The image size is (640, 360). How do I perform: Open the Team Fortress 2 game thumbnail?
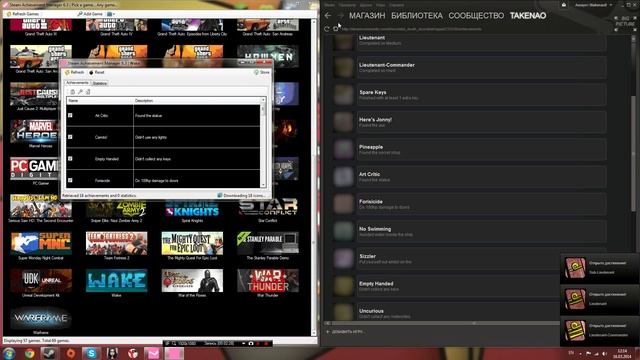click(x=116, y=243)
